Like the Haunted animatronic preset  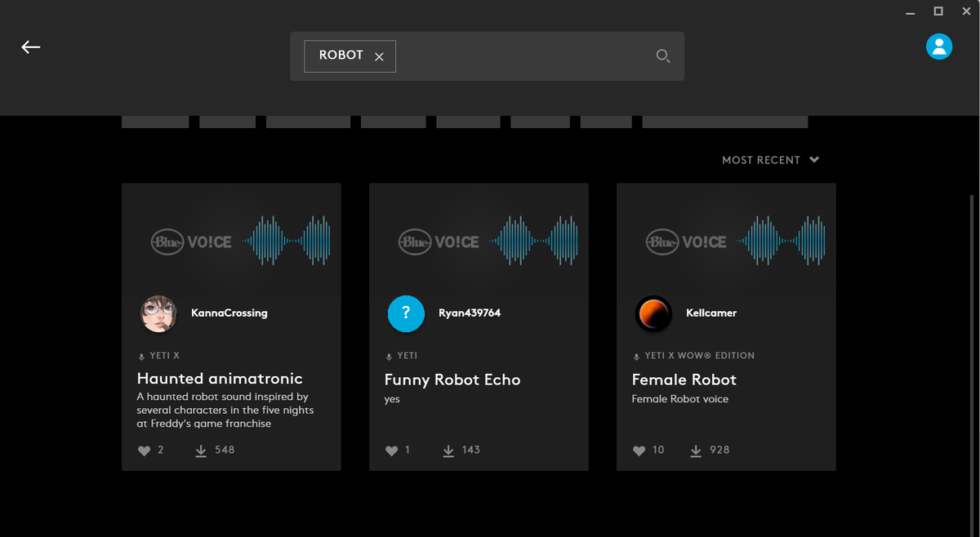pos(144,450)
